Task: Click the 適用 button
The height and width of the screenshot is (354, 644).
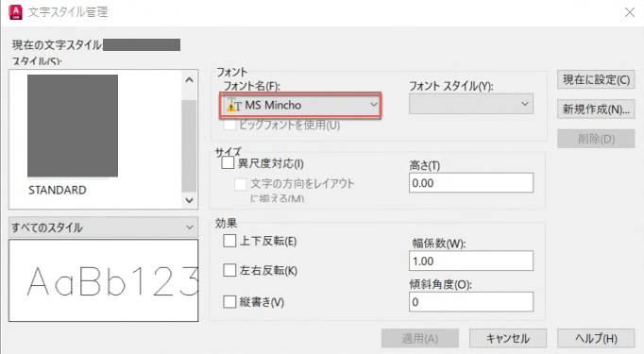Action: tap(420, 338)
